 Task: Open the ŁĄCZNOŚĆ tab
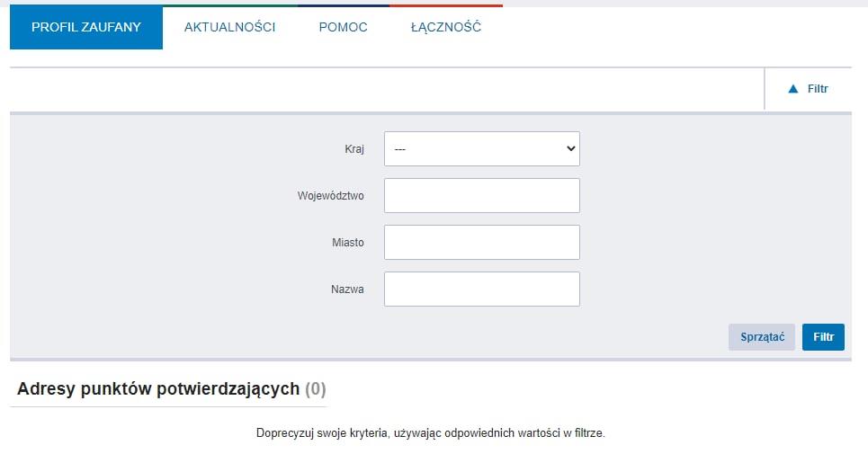click(x=445, y=28)
